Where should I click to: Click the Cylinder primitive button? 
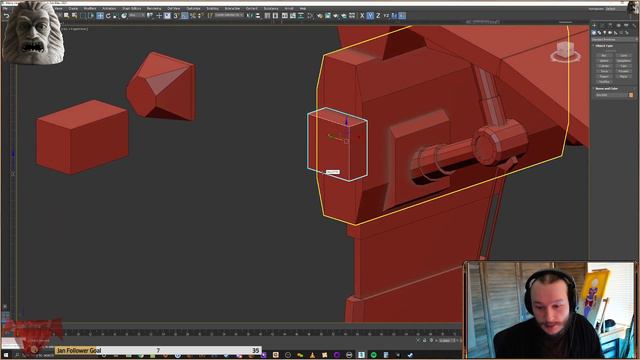[x=604, y=66]
